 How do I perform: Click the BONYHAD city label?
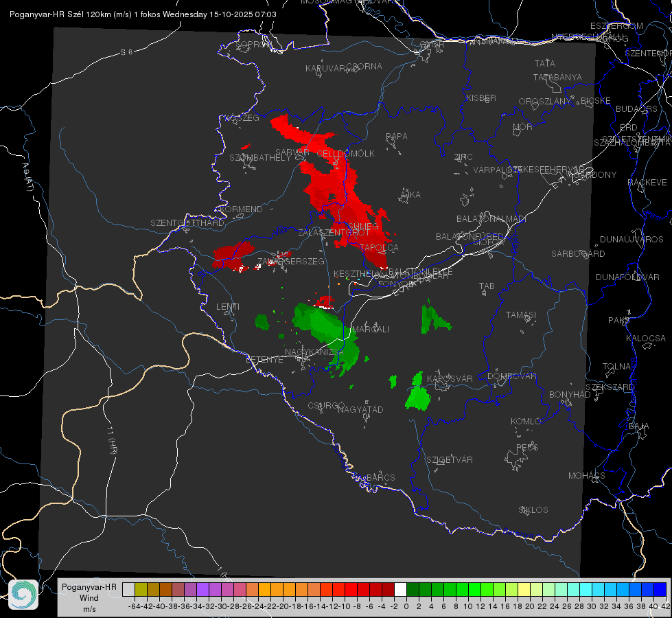pyautogui.click(x=570, y=395)
